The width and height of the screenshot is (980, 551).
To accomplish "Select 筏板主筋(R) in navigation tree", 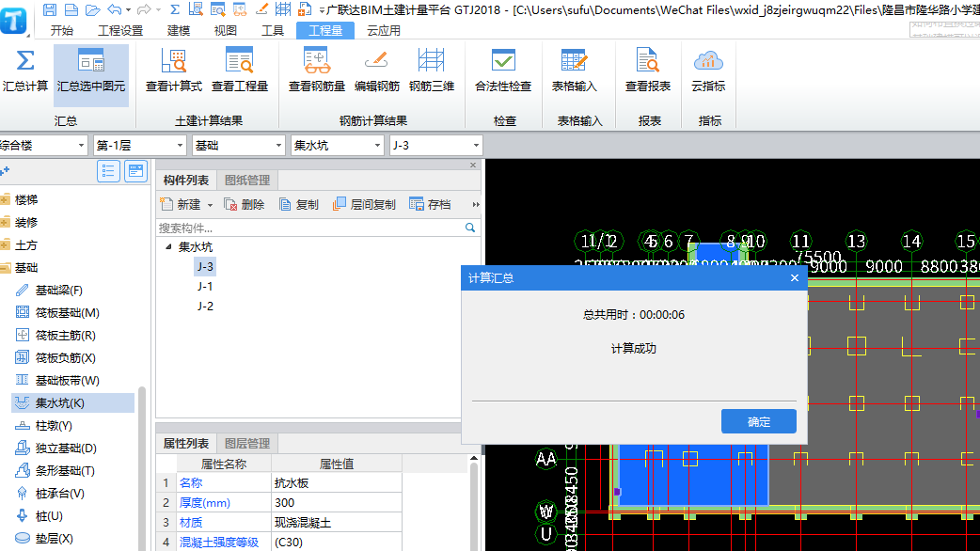I will [x=65, y=336].
